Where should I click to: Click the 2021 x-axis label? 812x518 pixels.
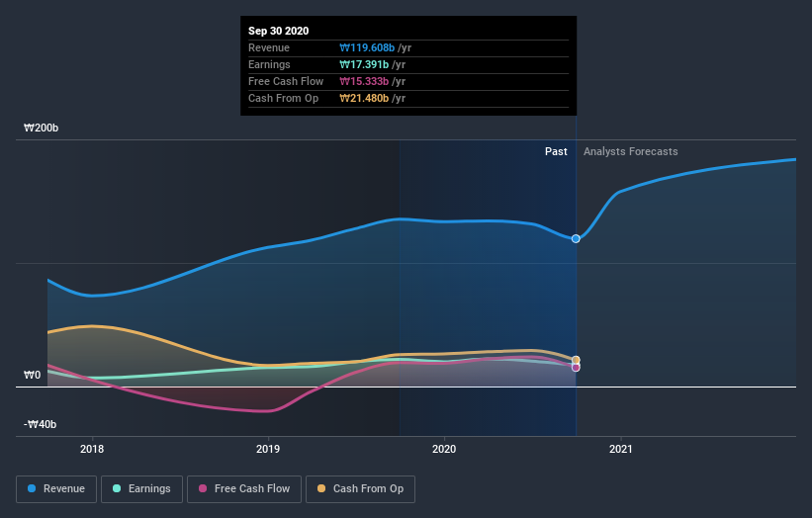point(621,449)
